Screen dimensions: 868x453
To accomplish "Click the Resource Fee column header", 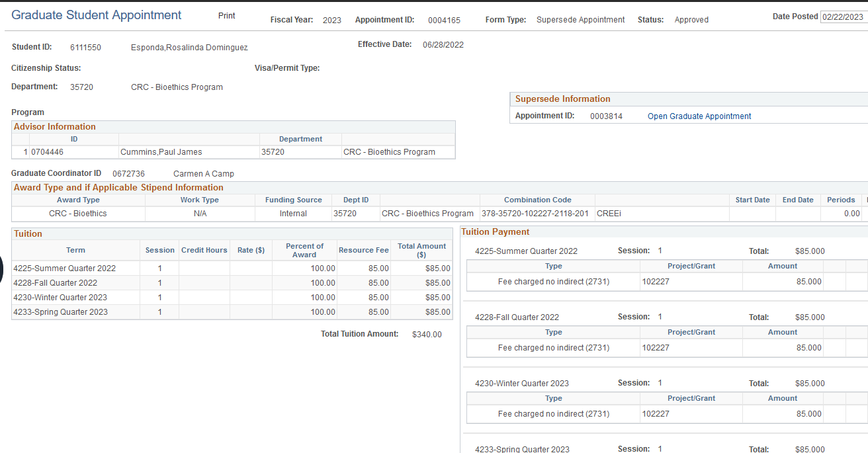I will tap(363, 251).
